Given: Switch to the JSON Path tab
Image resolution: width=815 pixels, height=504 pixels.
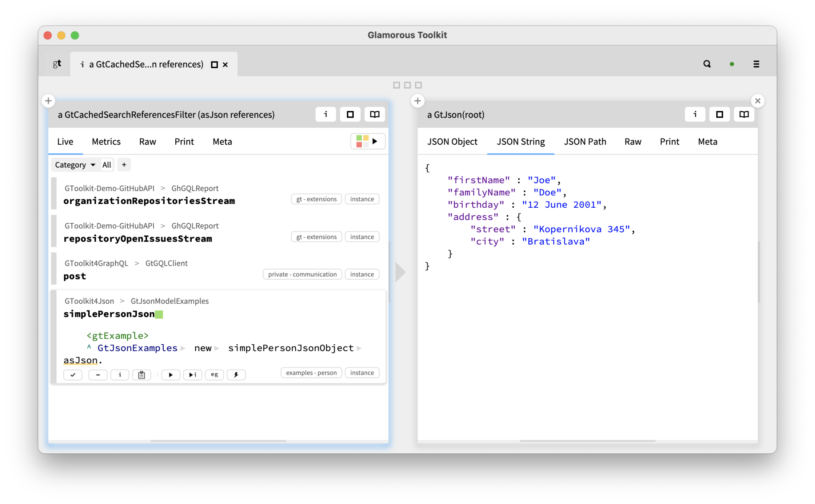Looking at the screenshot, I should point(585,142).
